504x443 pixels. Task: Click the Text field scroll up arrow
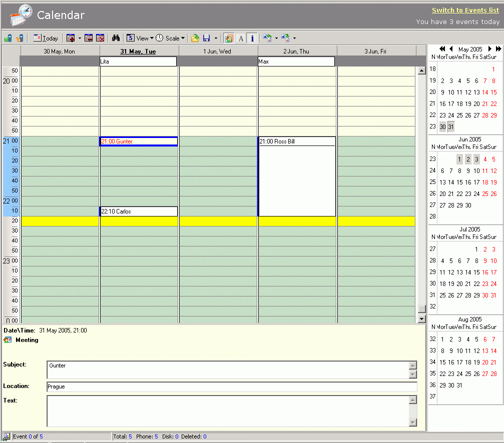coord(413,399)
